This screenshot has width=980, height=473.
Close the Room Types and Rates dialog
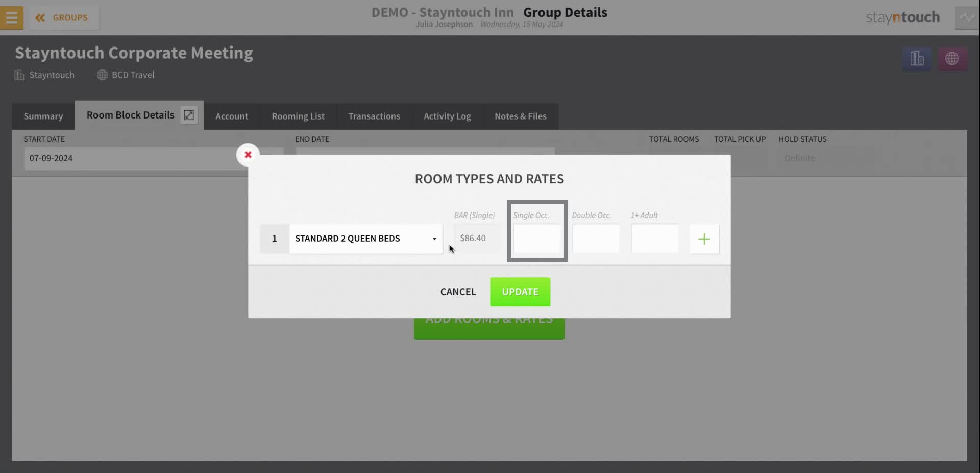tap(248, 154)
